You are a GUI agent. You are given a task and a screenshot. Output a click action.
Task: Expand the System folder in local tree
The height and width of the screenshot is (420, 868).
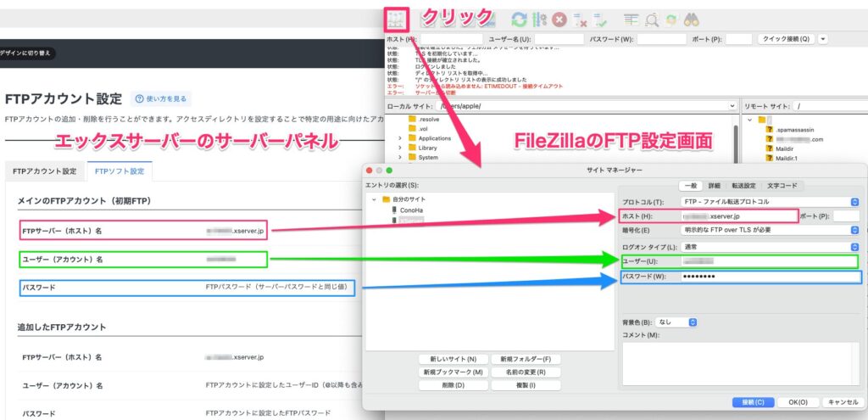(x=400, y=157)
